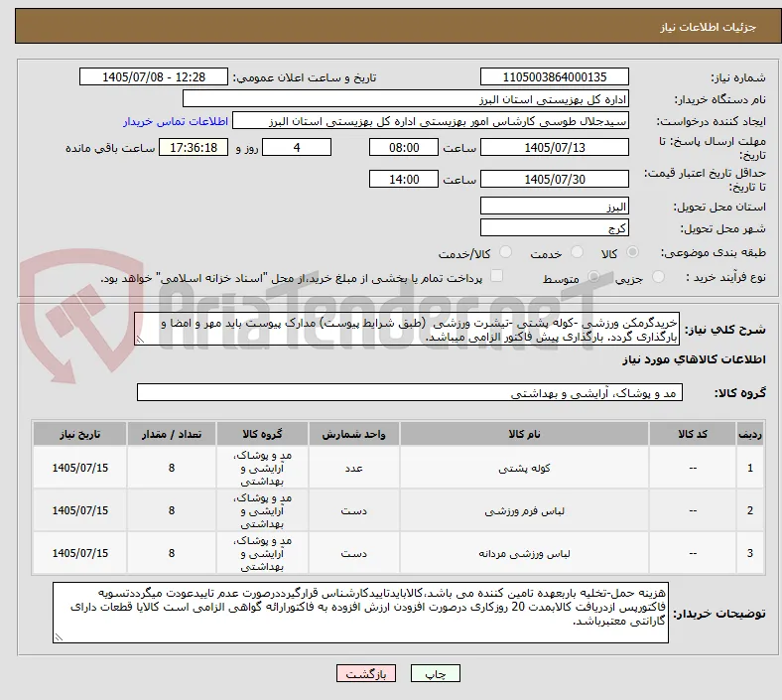Click the دست unit cell in row 2
The image size is (782, 700).
point(353,511)
